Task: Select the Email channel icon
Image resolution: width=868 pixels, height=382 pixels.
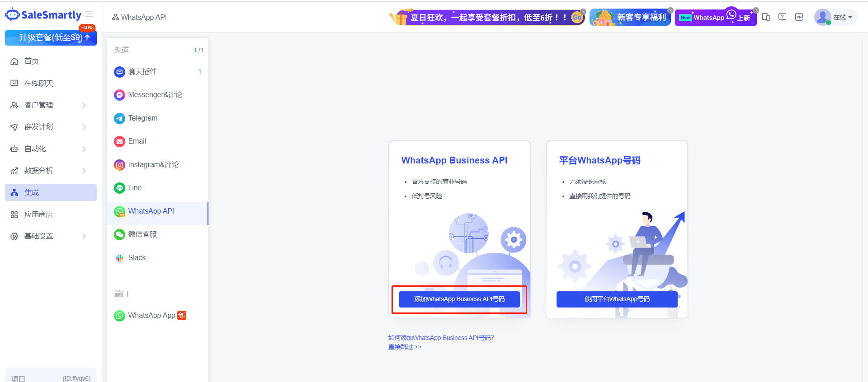Action: [x=119, y=141]
